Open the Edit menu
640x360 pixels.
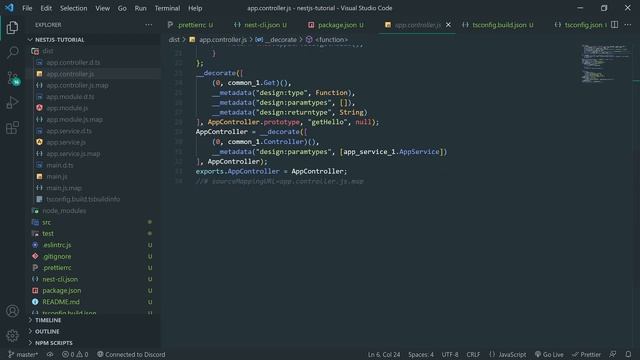pos(46,8)
